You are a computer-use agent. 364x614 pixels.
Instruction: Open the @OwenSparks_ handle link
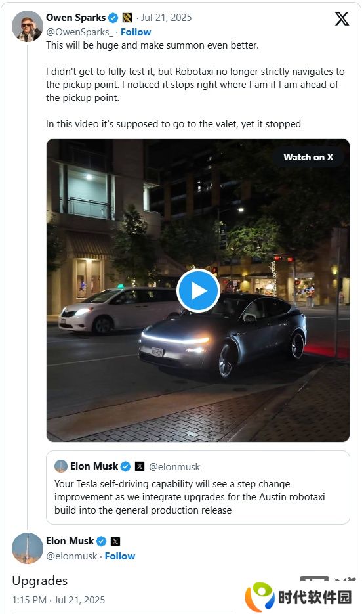(79, 32)
